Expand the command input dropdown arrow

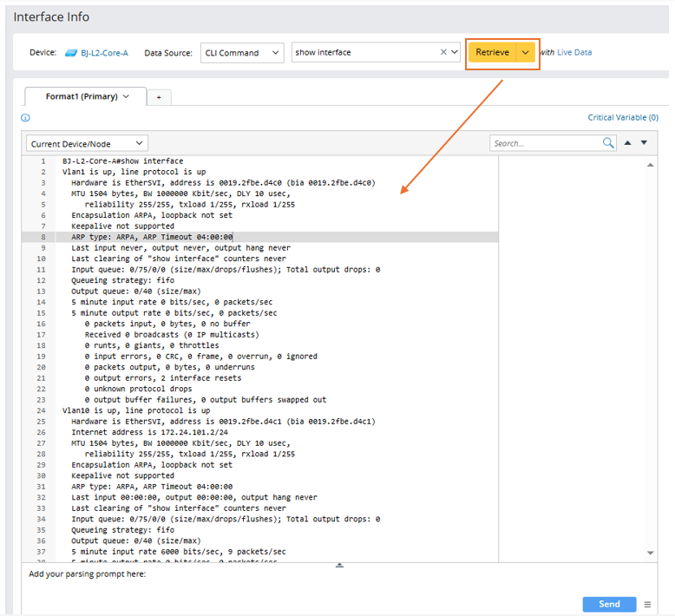[454, 52]
